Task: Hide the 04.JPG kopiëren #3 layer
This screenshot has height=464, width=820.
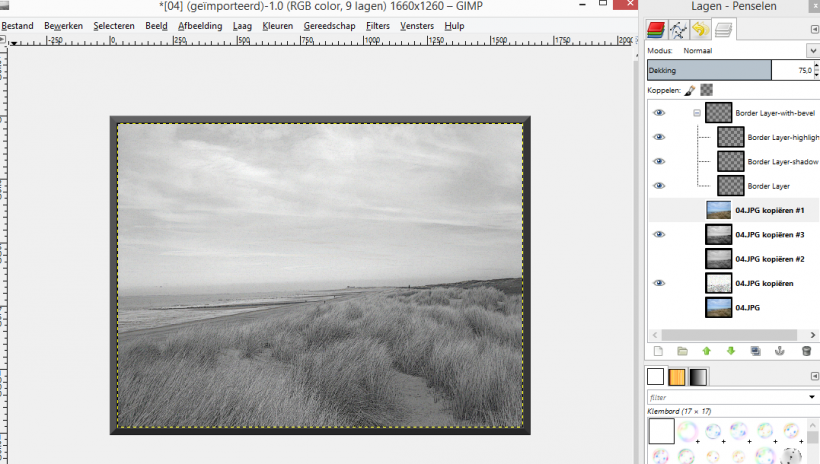Action: (659, 234)
